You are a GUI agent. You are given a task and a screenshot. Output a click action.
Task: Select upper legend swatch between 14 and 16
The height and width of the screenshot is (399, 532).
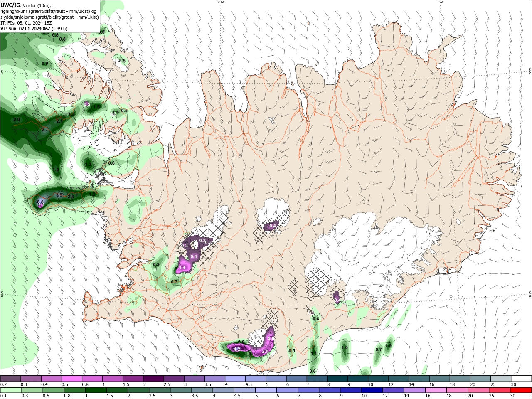click(x=419, y=379)
